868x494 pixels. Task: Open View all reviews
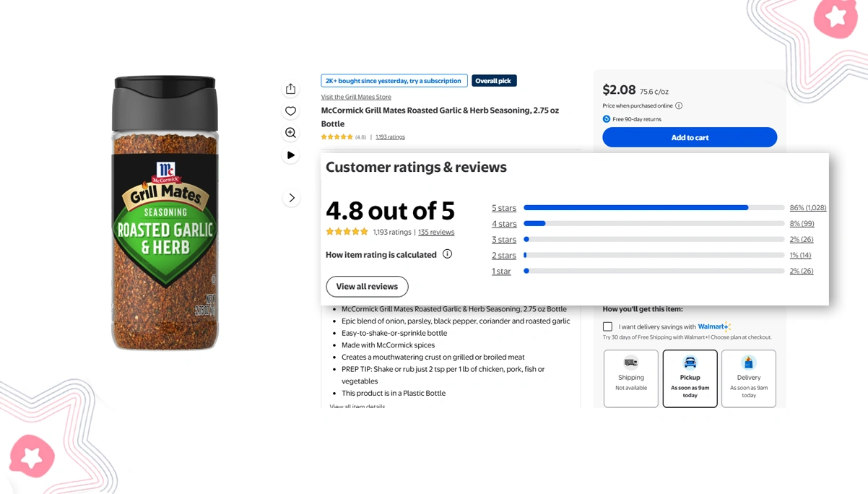coord(366,286)
